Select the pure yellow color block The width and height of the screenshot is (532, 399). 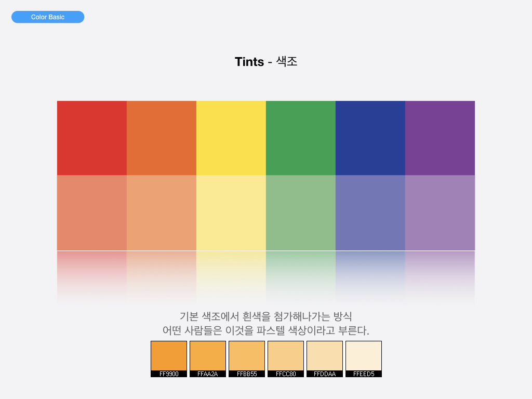pos(231,138)
